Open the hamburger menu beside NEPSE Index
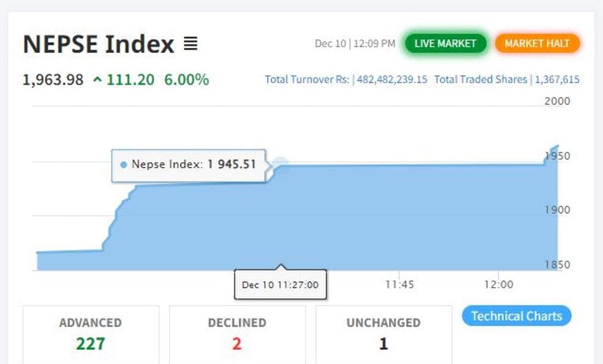 [190, 43]
